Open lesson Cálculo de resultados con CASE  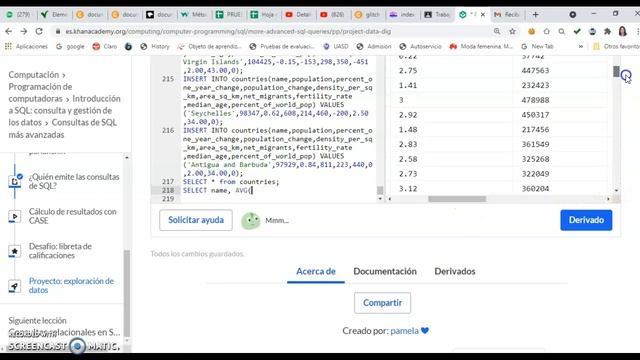[x=73, y=216]
